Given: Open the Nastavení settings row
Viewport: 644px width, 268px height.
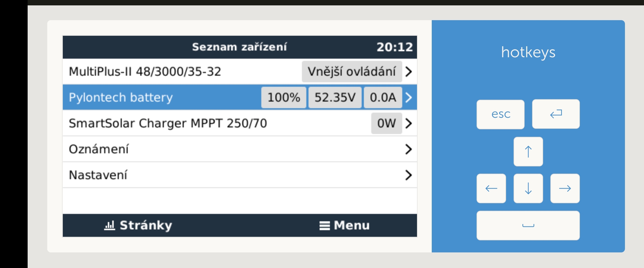Looking at the screenshot, I should pyautogui.click(x=98, y=175).
